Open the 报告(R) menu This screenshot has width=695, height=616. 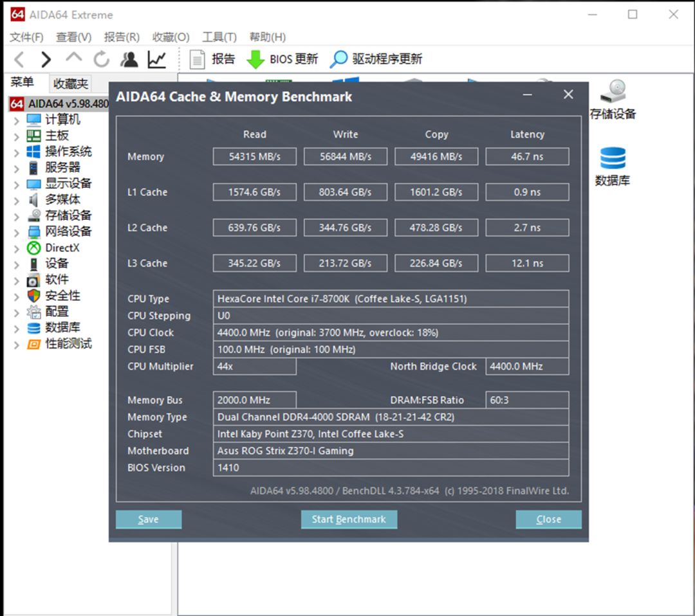click(x=122, y=37)
